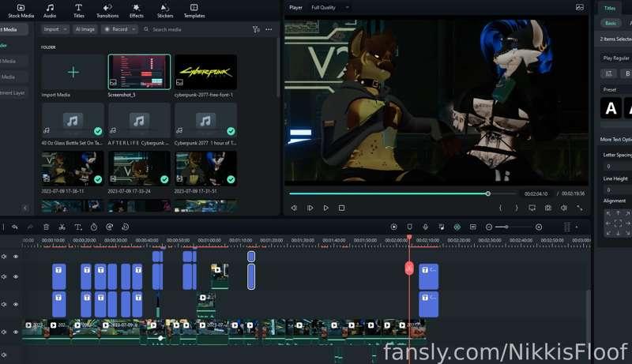Click the player volume speaker icon
The width and height of the screenshot is (632, 364).
tap(563, 208)
